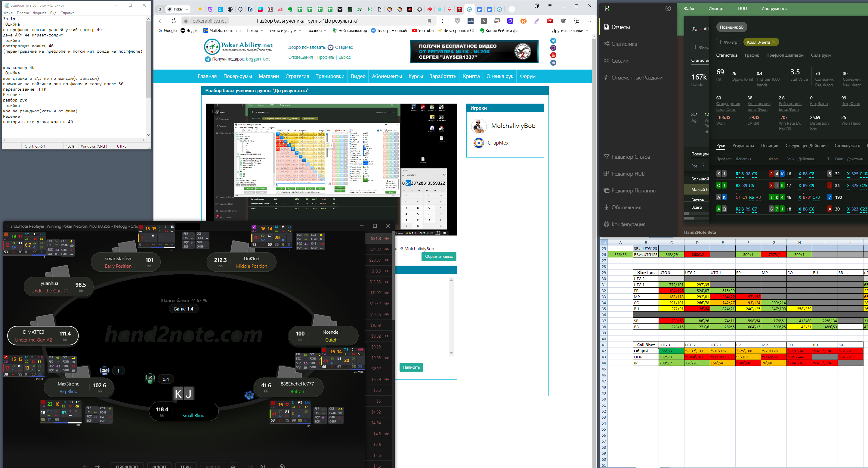Open Инструменты menu in Hand2Note
The width and height of the screenshot is (868, 468).
[774, 8]
